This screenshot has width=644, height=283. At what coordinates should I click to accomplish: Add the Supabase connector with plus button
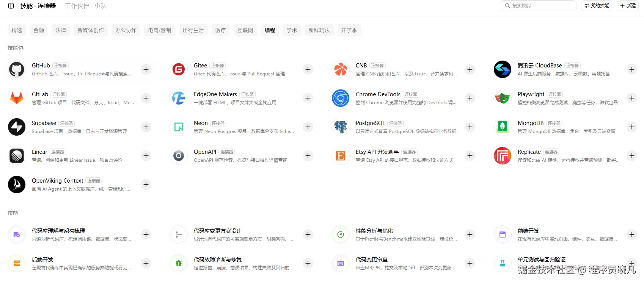[x=146, y=127]
